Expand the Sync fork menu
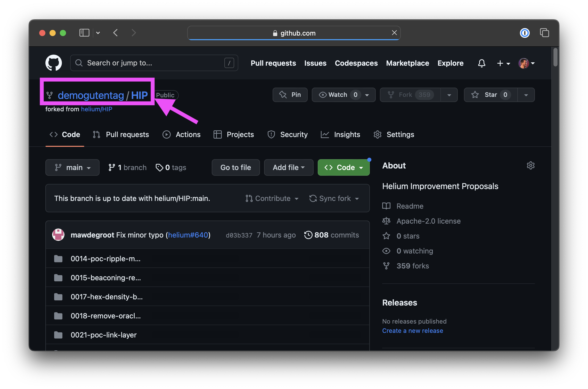The width and height of the screenshot is (588, 389). [334, 198]
